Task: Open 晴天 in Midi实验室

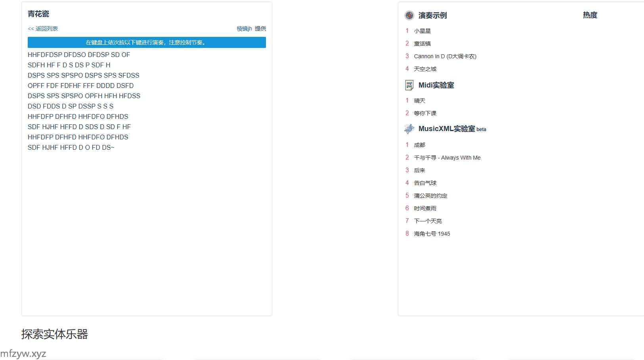Action: coord(419,101)
